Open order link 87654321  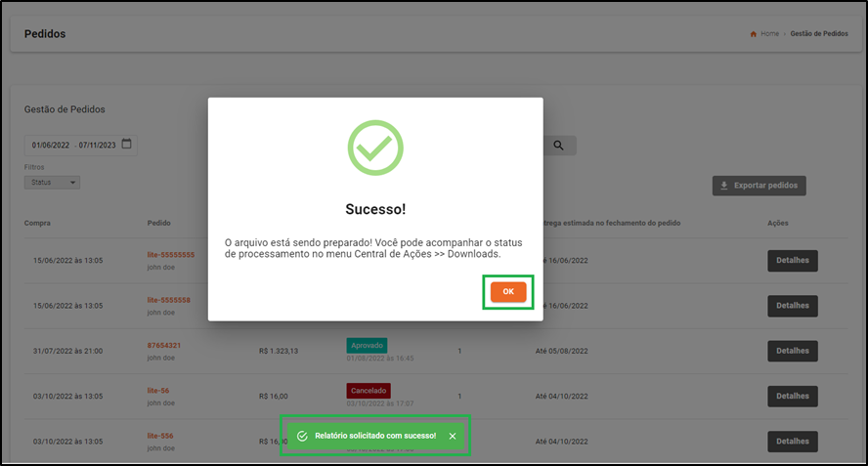(x=164, y=346)
